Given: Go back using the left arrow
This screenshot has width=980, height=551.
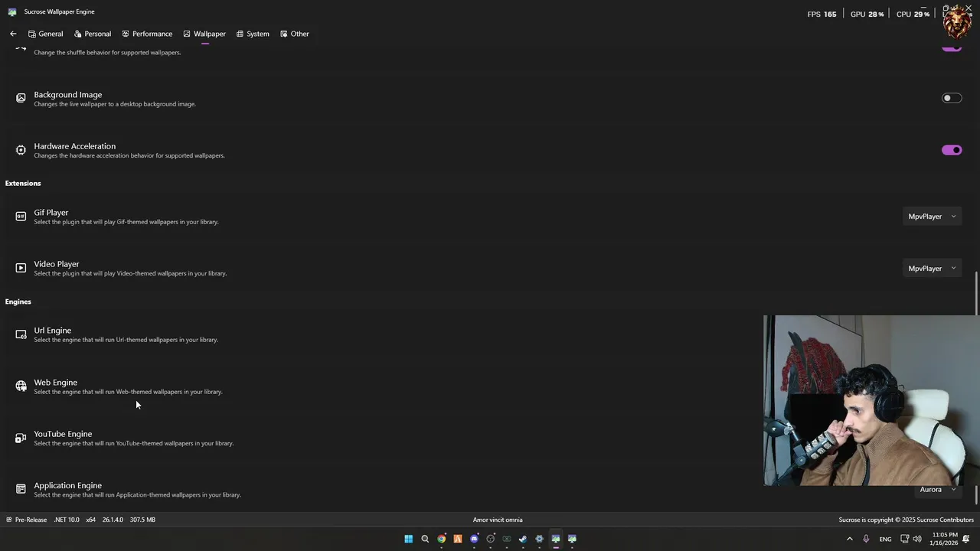Looking at the screenshot, I should [13, 34].
